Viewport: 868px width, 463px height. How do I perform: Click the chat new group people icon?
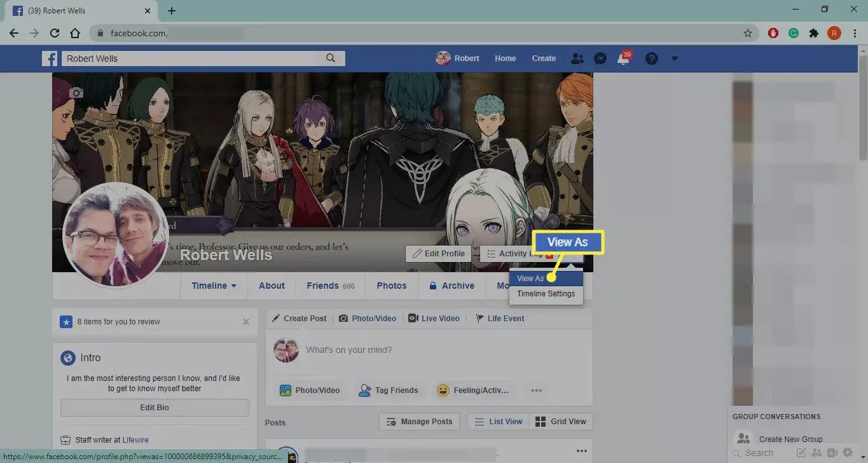click(816, 453)
